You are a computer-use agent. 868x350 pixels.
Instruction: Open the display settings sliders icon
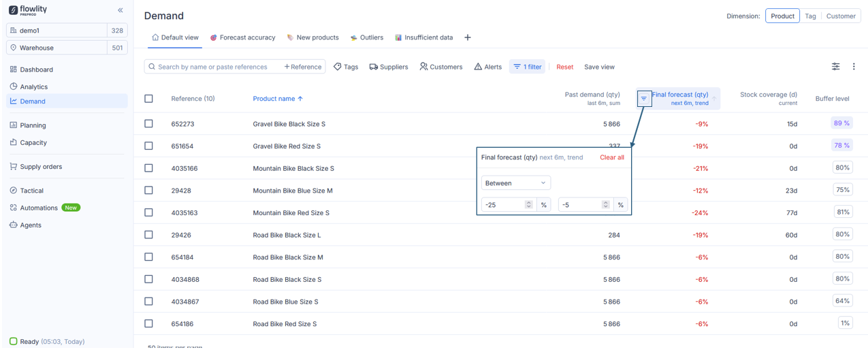point(835,67)
